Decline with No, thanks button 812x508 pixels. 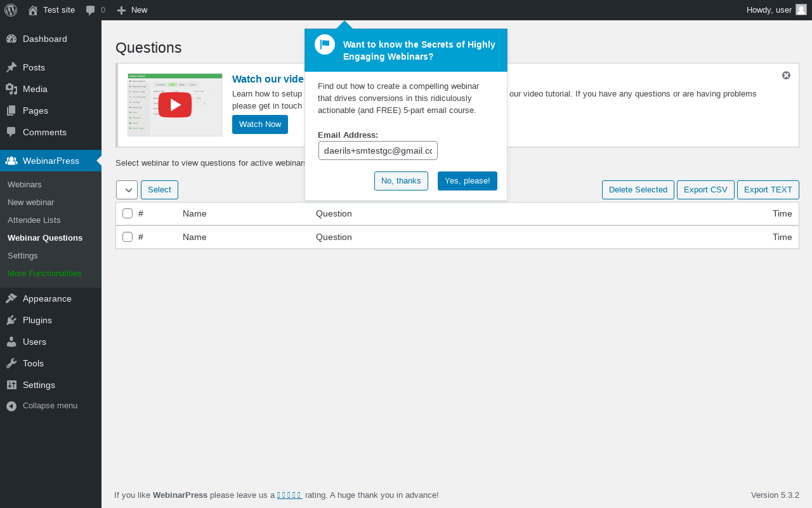click(x=401, y=181)
